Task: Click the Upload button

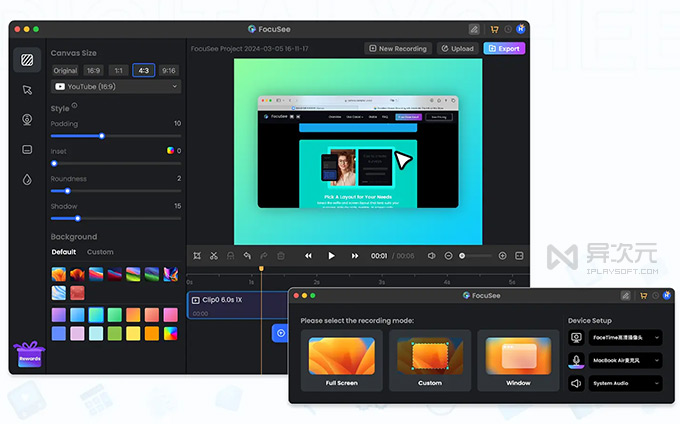Action: (458, 49)
